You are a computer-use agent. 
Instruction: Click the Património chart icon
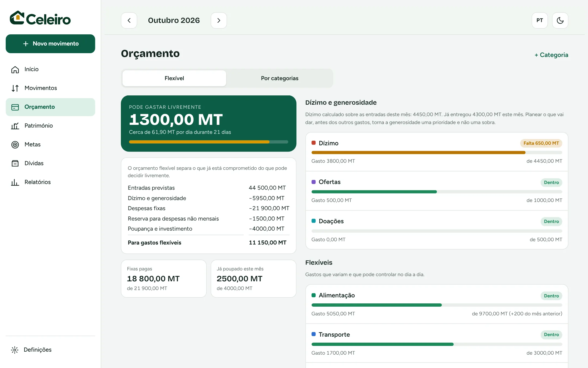[15, 126]
